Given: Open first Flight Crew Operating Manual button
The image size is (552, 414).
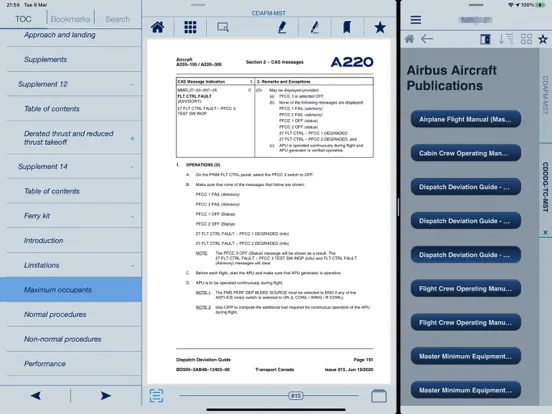Looking at the screenshot, I should coord(465,289).
